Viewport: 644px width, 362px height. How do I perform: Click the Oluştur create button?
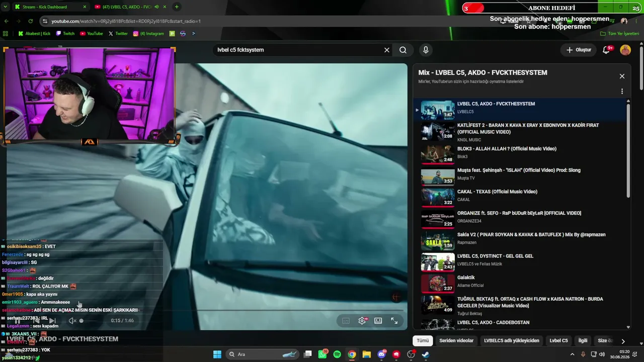tap(578, 50)
